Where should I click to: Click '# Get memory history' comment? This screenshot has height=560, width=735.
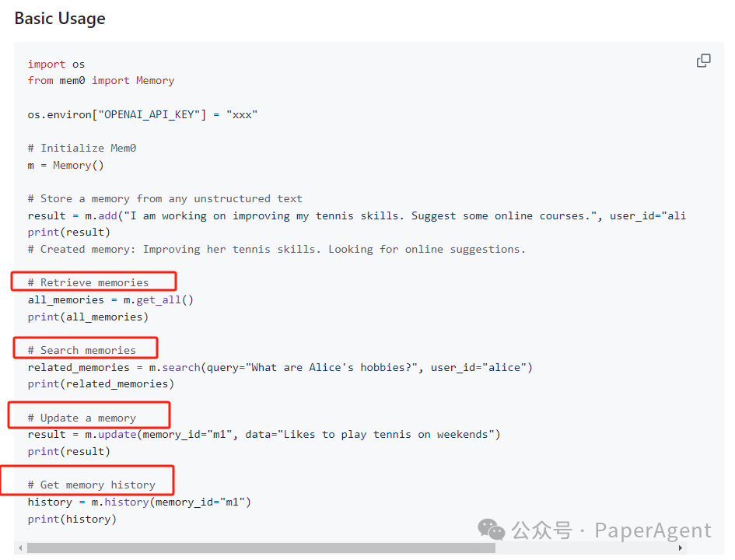pyautogui.click(x=92, y=485)
